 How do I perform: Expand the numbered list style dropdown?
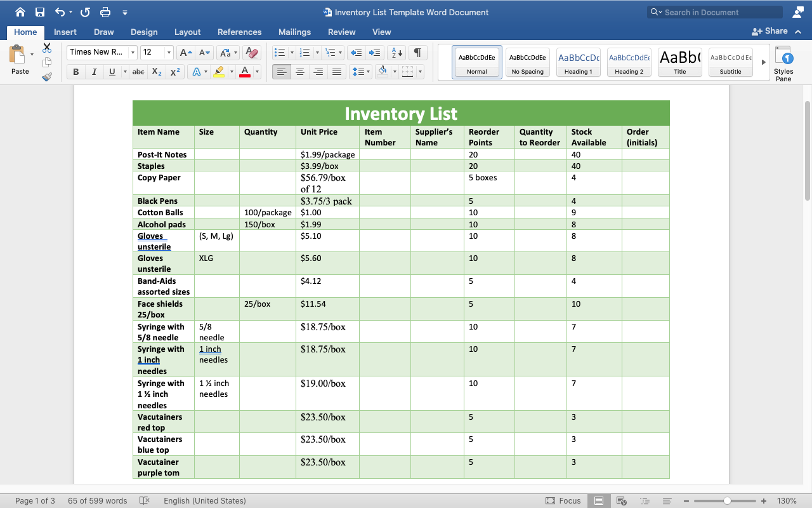(317, 52)
